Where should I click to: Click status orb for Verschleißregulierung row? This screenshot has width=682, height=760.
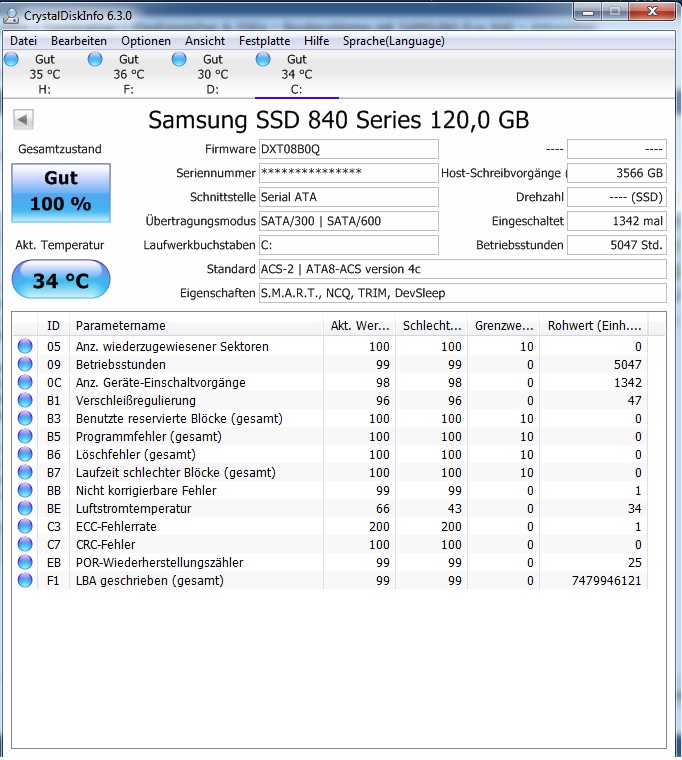point(25,400)
